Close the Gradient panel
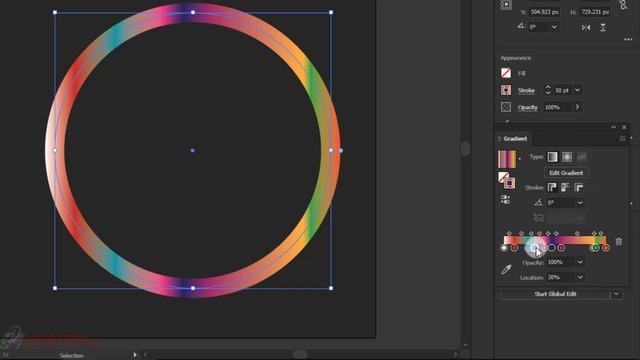640x360 pixels. [x=624, y=127]
